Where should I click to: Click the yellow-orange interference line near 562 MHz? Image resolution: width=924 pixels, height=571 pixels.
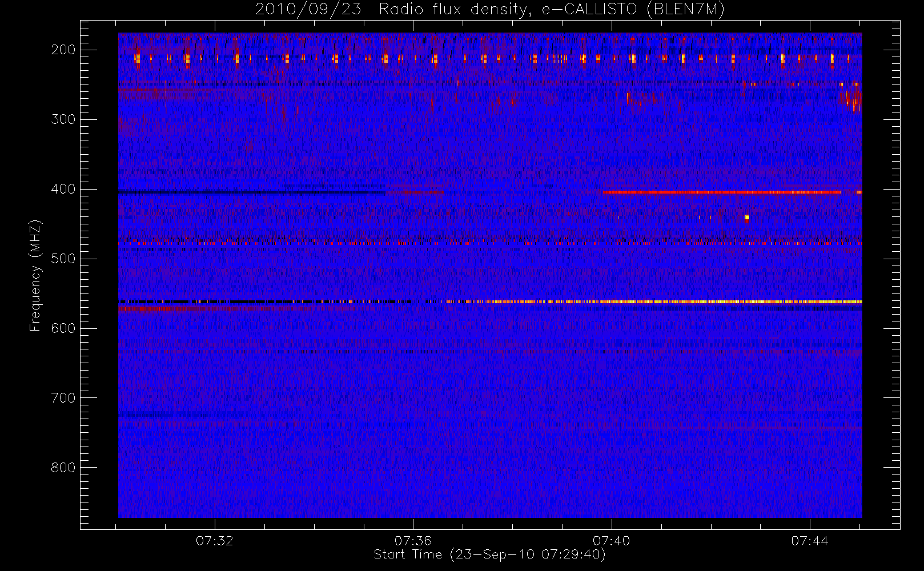[x=654, y=301]
